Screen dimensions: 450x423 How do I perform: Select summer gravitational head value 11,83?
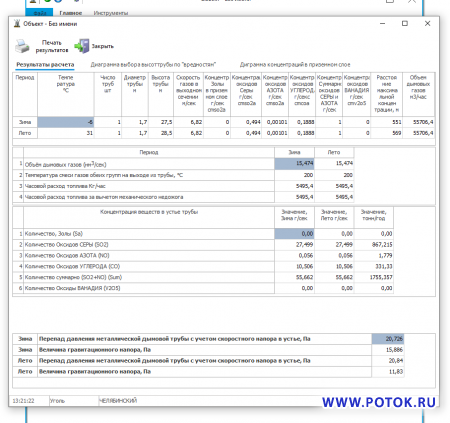[388, 371]
